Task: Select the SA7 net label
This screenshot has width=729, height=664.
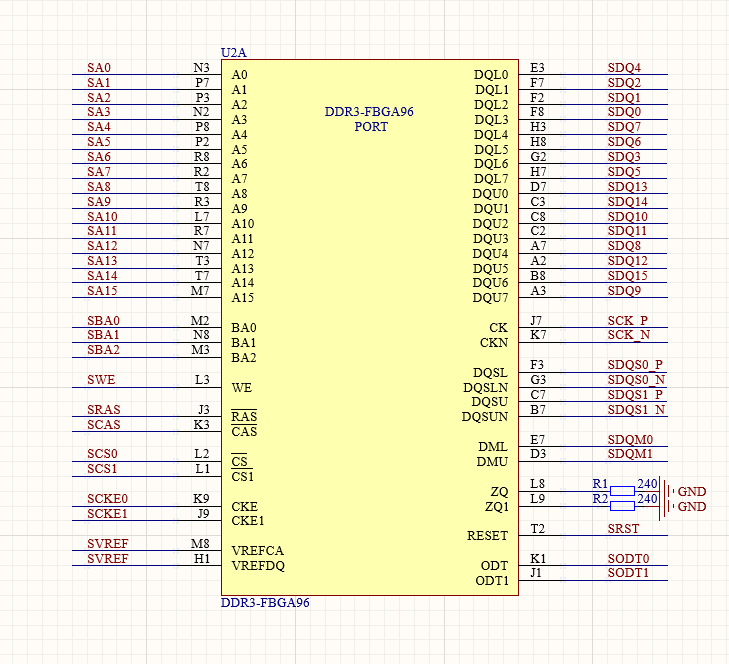Action: pos(99,172)
